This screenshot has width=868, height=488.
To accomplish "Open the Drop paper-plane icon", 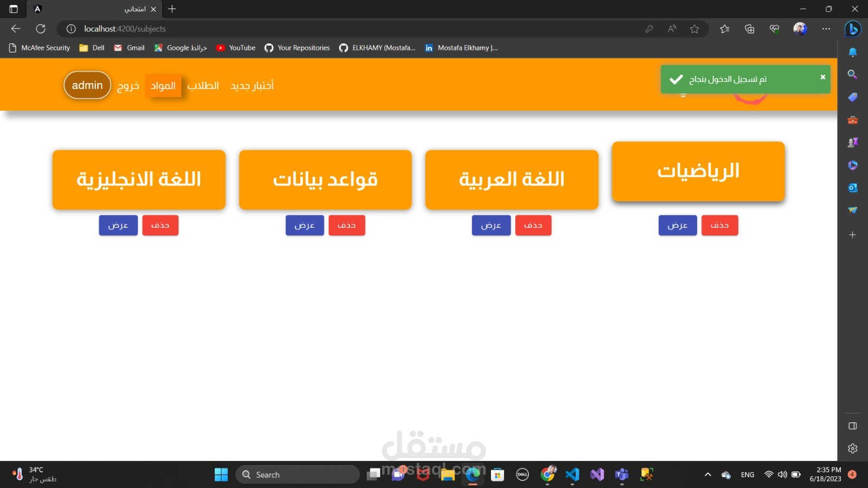I will tap(853, 210).
